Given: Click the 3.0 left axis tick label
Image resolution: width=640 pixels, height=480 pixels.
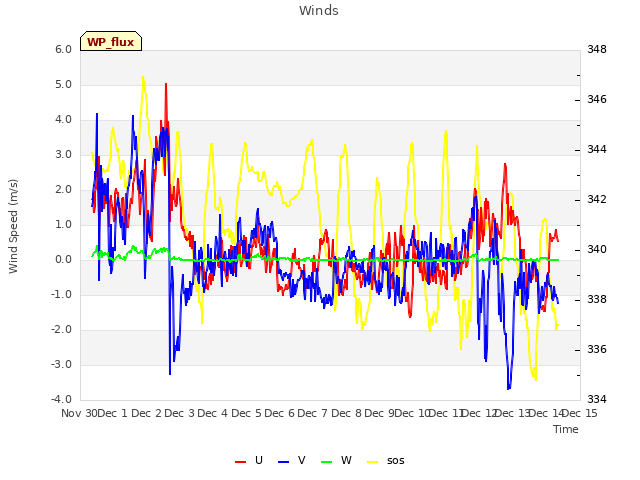Looking at the screenshot, I should (63, 155).
